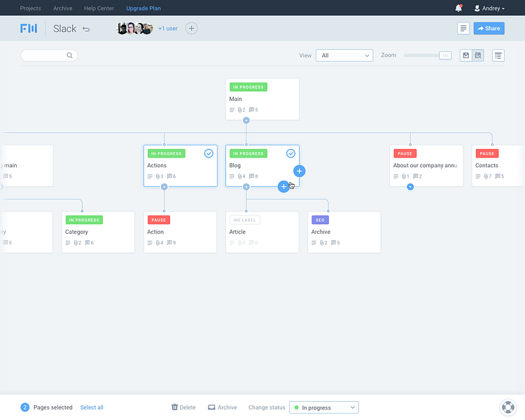Archive the selected pages from bottom bar
The image size is (525, 420).
point(223,407)
